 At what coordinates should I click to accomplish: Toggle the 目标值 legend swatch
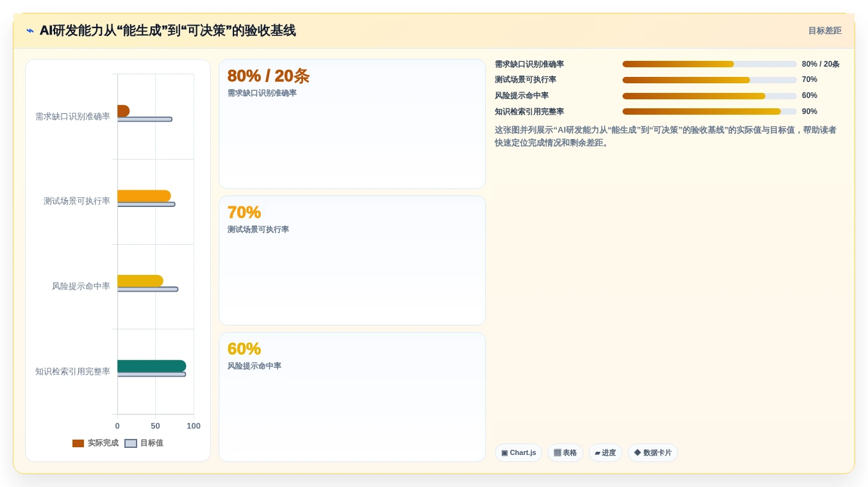click(x=131, y=443)
